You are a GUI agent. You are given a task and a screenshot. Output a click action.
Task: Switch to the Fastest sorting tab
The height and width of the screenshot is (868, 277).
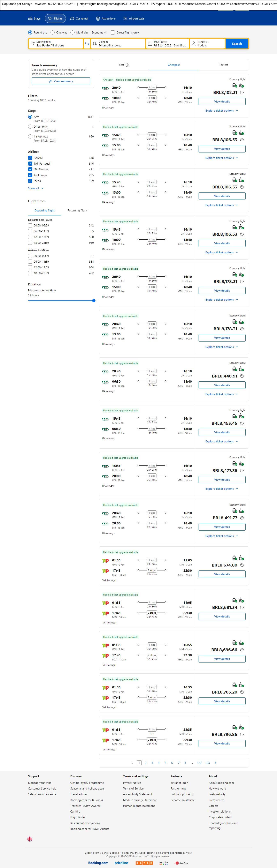click(223, 65)
